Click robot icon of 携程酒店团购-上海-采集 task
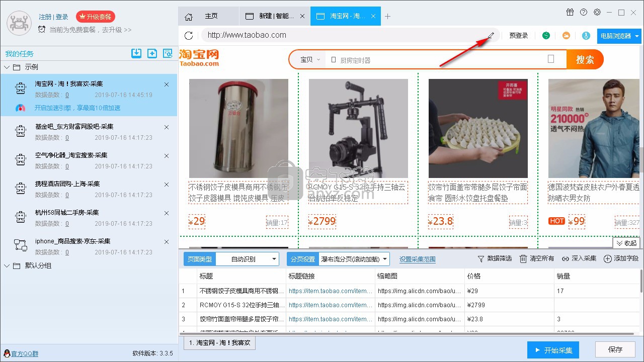 [20, 189]
